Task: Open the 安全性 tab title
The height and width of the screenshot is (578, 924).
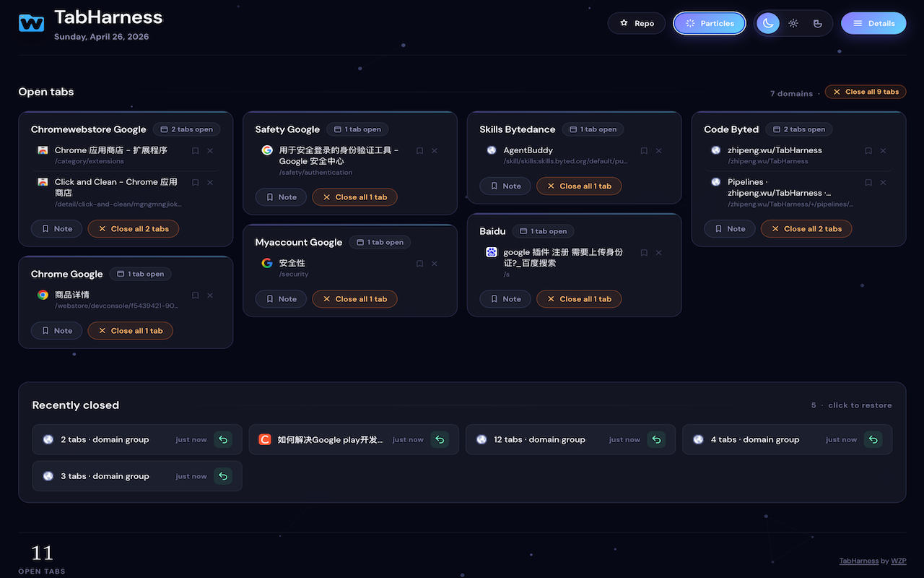Action: coord(292,263)
